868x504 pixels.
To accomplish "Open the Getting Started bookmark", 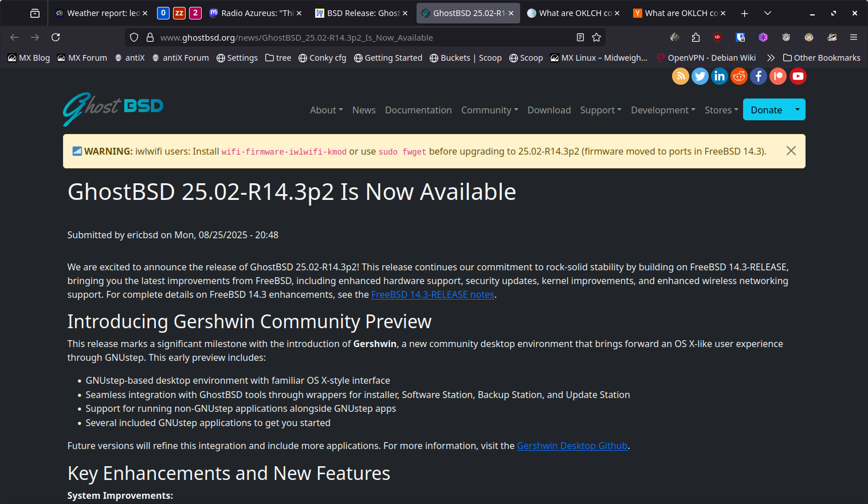I will point(388,58).
